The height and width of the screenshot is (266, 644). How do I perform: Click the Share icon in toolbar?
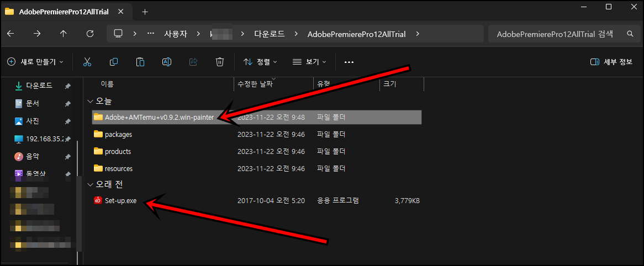point(193,62)
